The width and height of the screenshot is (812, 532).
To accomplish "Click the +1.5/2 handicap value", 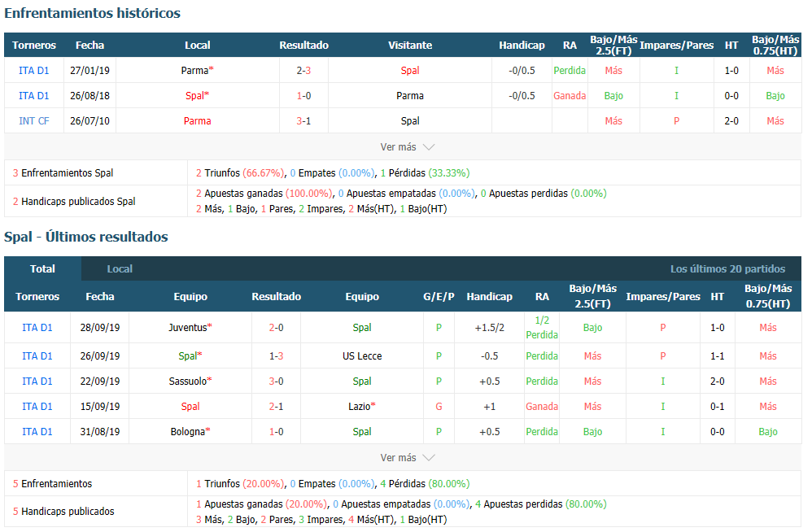I will (x=489, y=328).
